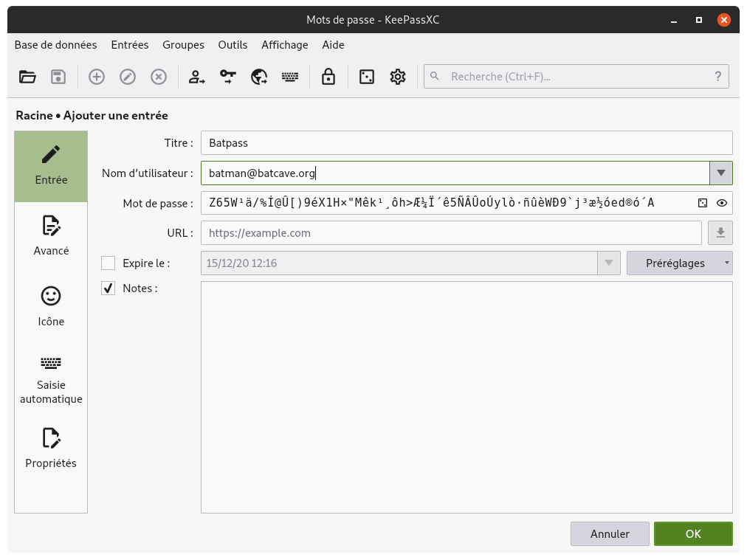Click the URL input field

point(451,233)
